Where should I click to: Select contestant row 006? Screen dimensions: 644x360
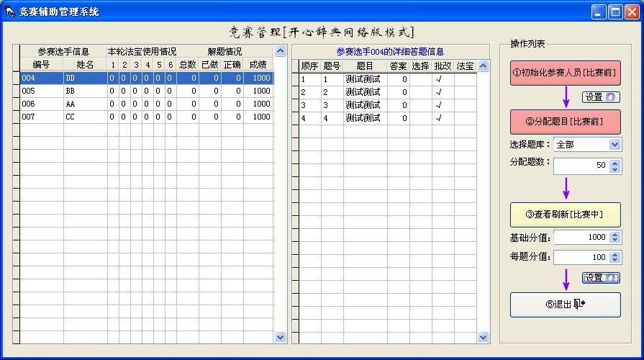(147, 104)
